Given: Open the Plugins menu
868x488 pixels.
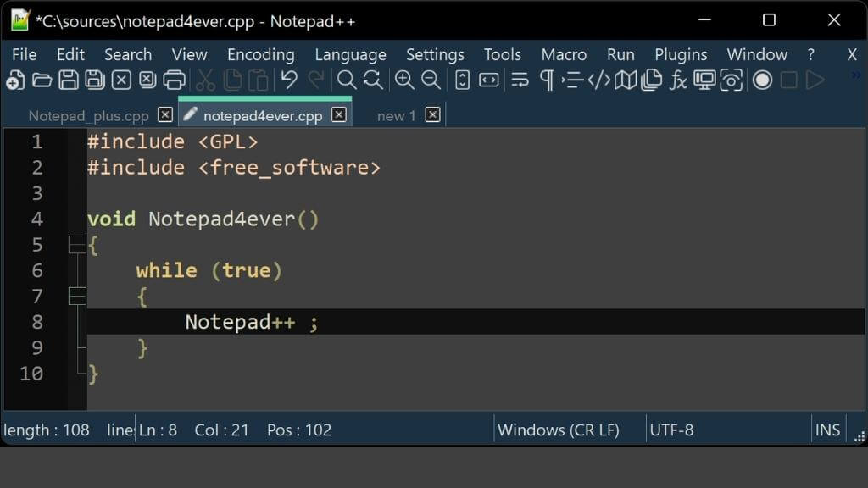Looking at the screenshot, I should (x=681, y=55).
